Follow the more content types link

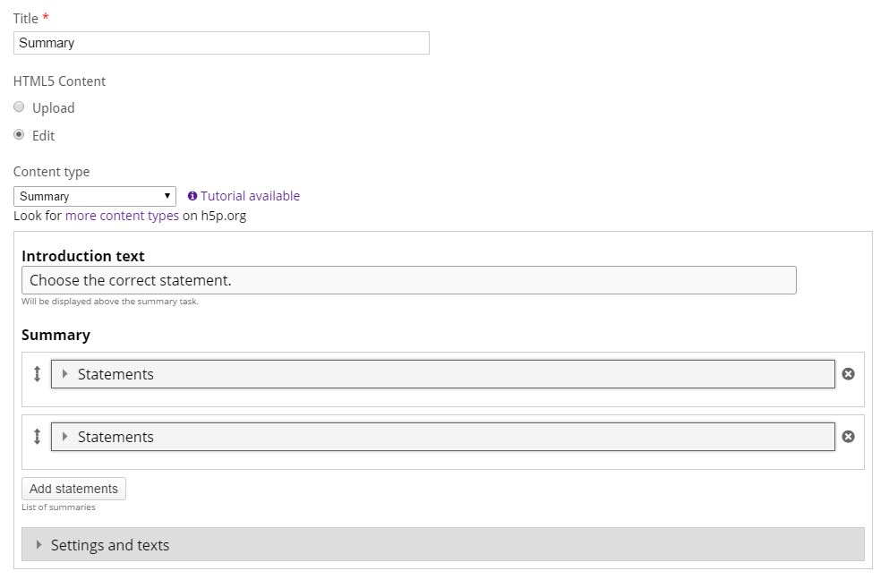point(122,216)
